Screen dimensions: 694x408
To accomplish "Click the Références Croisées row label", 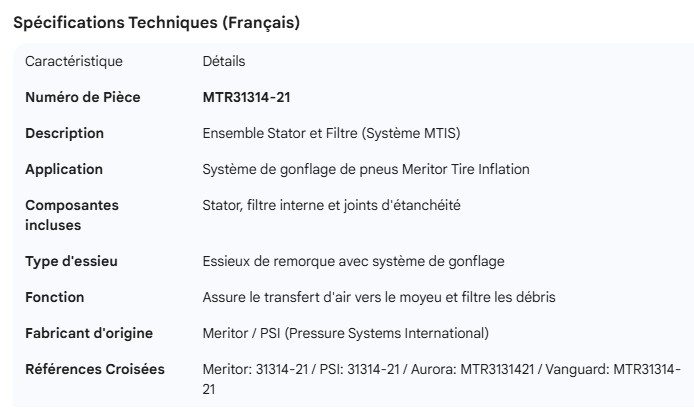I will pyautogui.click(x=94, y=369).
